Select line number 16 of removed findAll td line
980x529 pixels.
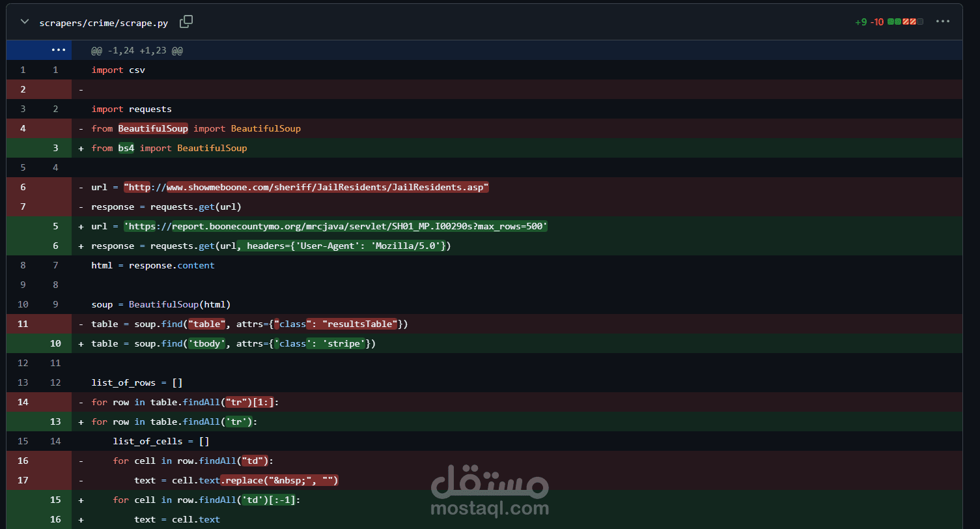[x=23, y=461]
